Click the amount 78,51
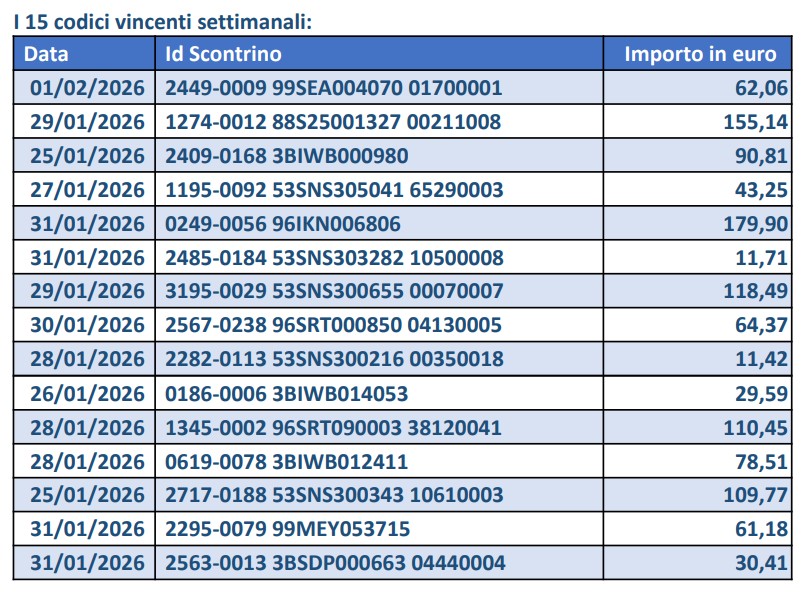Viewport: 803px width, 593px height. (x=762, y=461)
